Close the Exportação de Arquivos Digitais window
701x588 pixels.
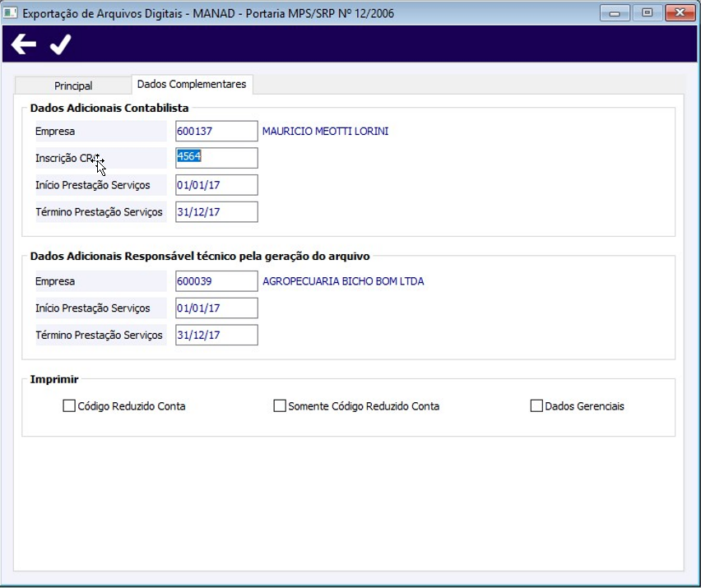click(x=680, y=13)
